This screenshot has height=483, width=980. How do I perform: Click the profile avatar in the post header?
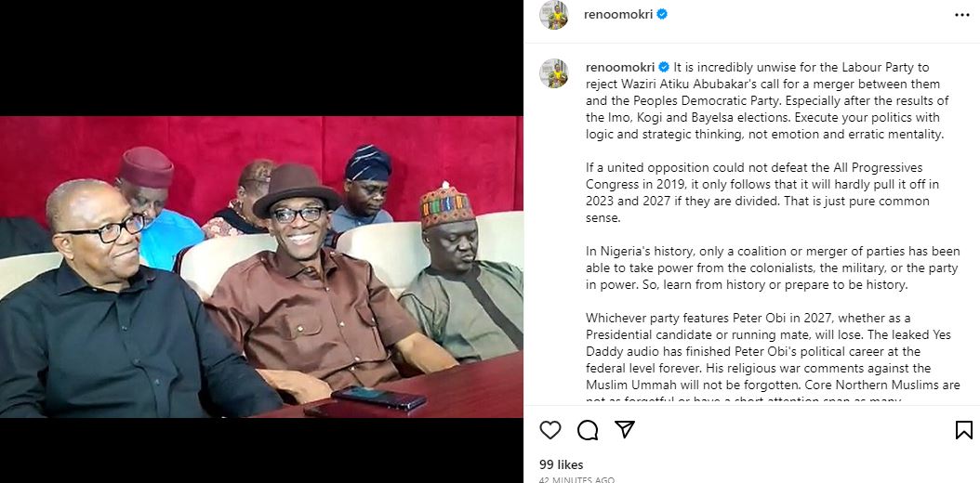click(x=554, y=16)
